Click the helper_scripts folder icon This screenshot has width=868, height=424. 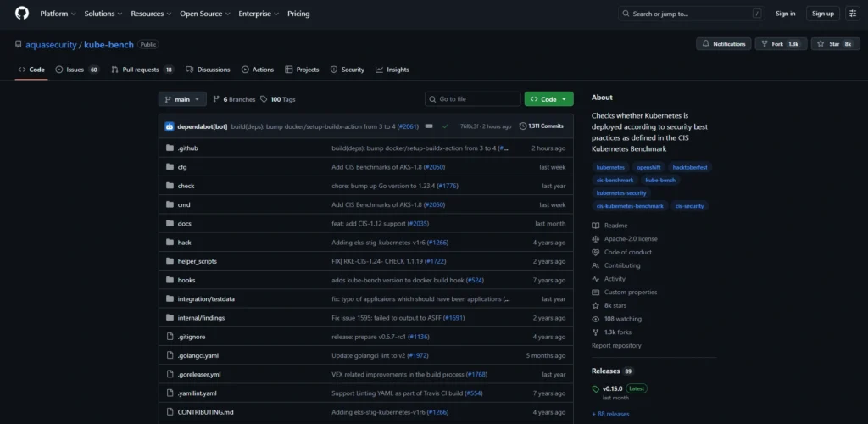(x=170, y=261)
